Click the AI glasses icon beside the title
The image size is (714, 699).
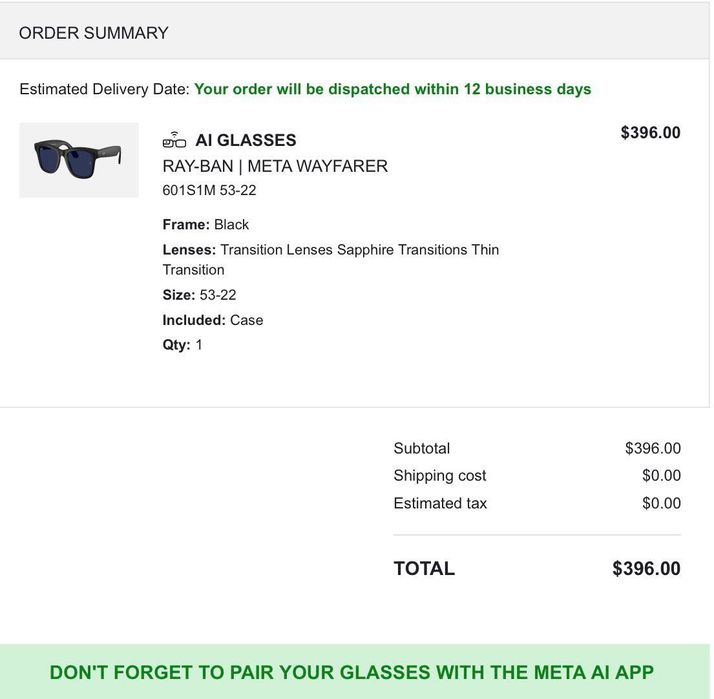click(174, 140)
